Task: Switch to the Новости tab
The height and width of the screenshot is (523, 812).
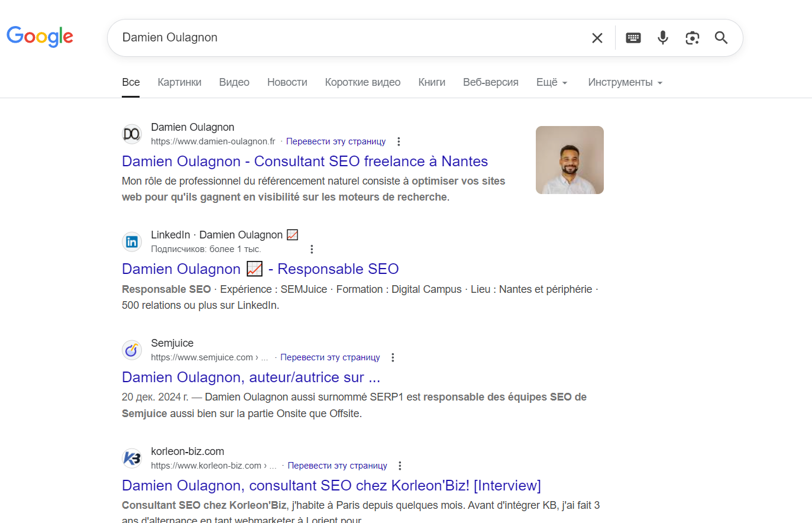Action: click(287, 82)
